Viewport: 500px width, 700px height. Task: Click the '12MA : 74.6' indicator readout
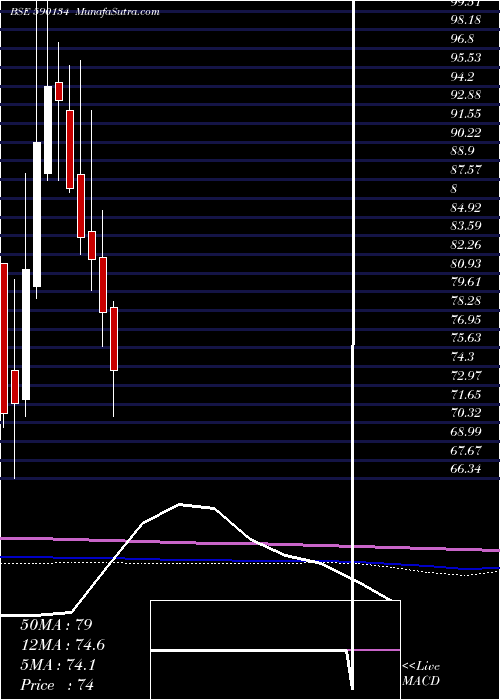click(x=62, y=644)
